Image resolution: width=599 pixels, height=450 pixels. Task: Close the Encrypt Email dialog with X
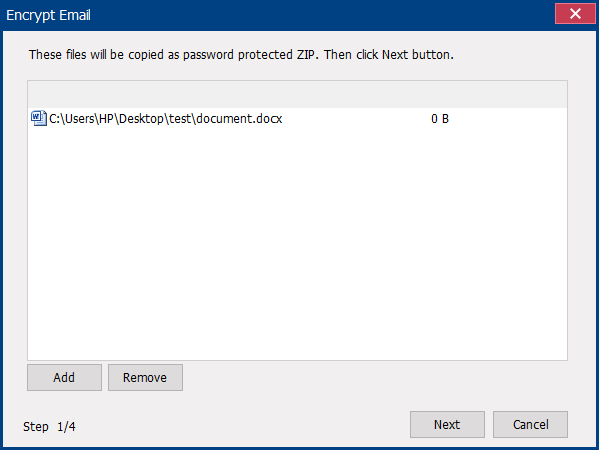(575, 14)
